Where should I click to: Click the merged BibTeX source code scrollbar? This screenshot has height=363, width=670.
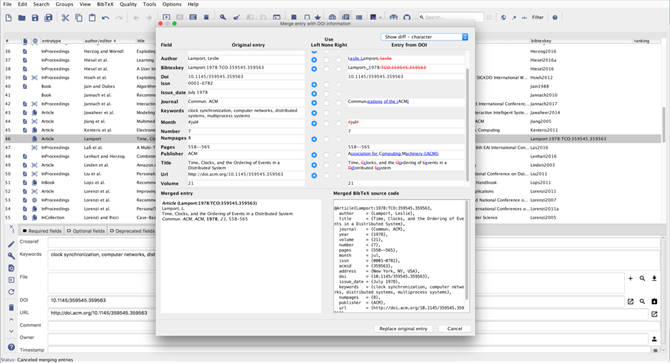point(467,250)
